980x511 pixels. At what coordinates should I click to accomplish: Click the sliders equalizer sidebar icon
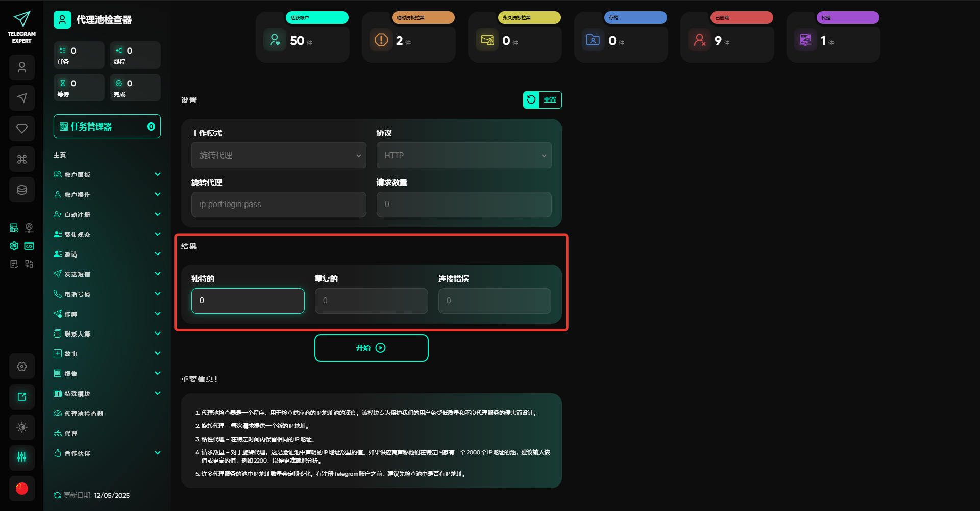pyautogui.click(x=22, y=457)
